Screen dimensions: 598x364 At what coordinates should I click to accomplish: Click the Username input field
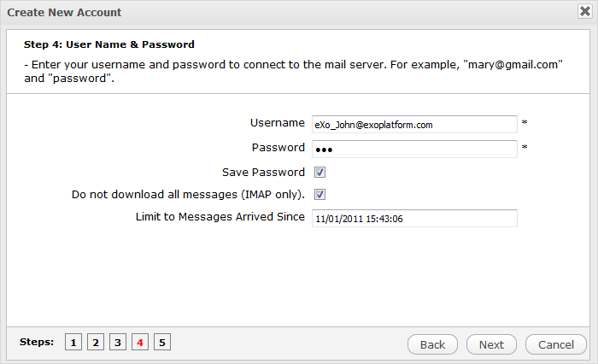414,125
